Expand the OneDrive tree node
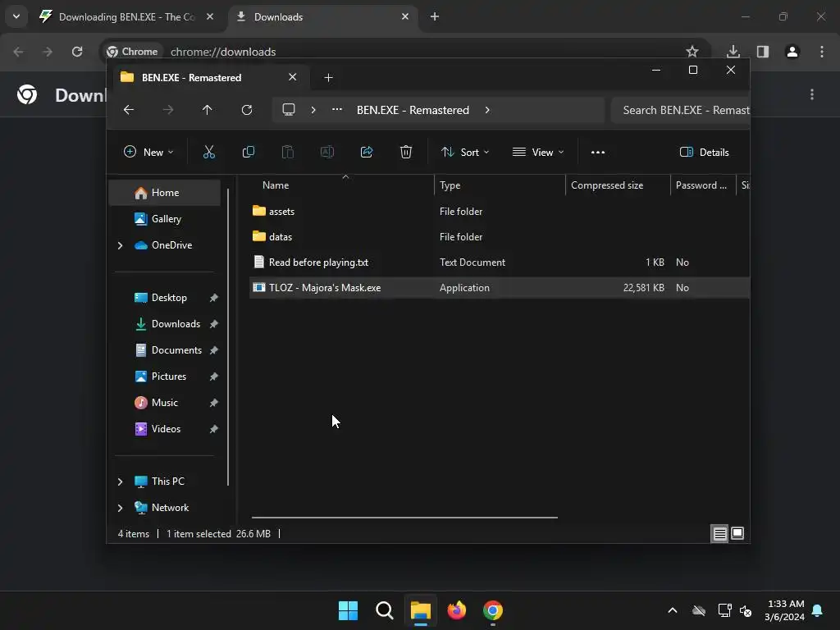Viewport: 840px width, 630px height. (120, 245)
